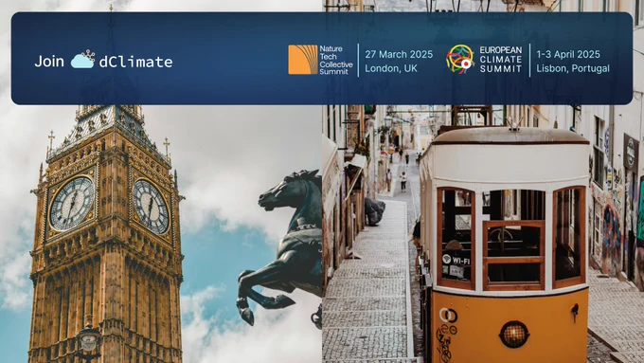This screenshot has width=644, height=363.
Task: Click the "Nature Tech Collective Summit" text
Action: tap(336, 60)
